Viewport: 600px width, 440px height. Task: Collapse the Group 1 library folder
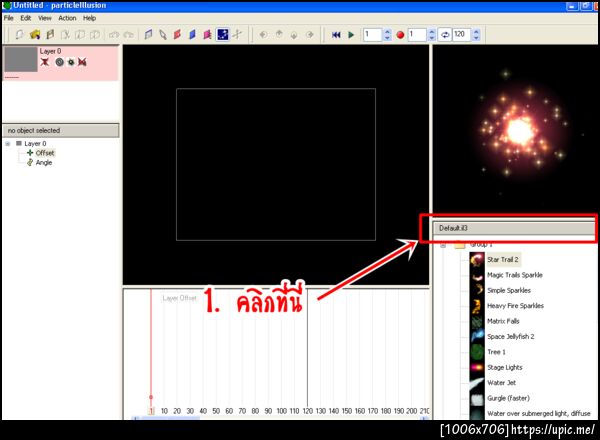tap(443, 244)
